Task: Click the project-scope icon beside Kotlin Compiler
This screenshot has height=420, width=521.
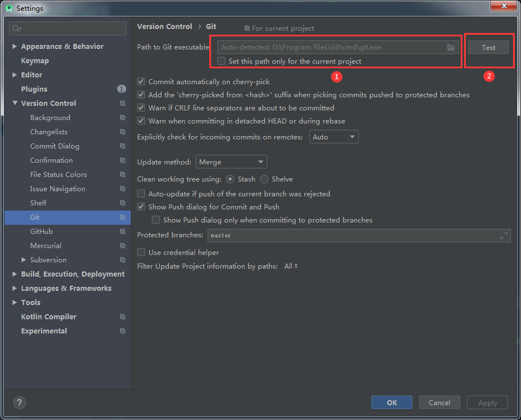Action: click(x=122, y=316)
